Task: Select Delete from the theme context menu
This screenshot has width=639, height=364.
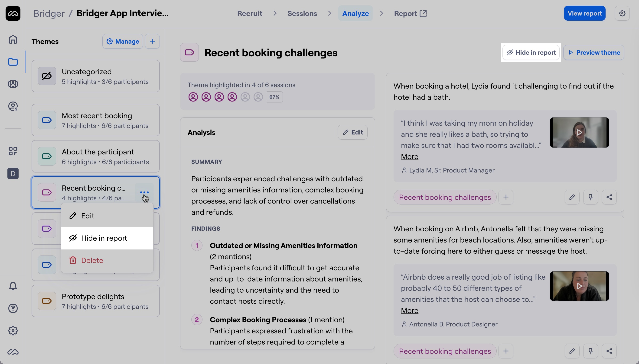Action: point(92,260)
